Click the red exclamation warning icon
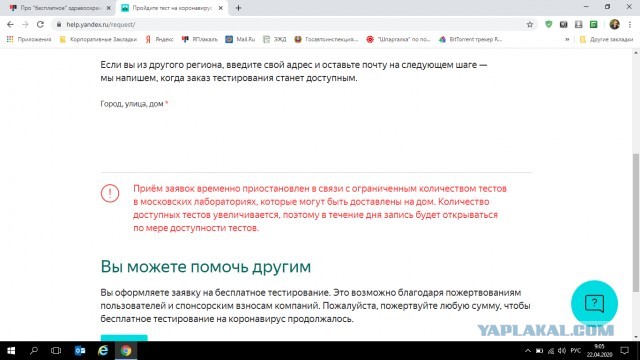640x360 pixels. [x=110, y=193]
